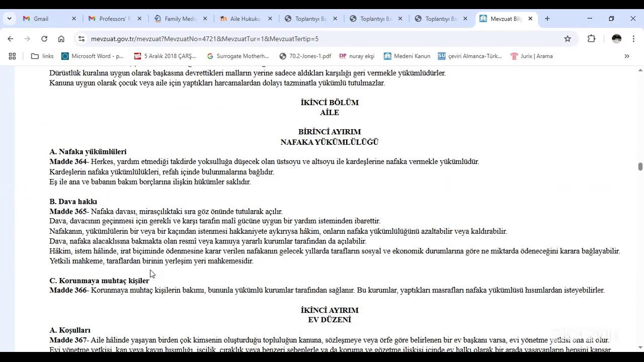
Task: Open the tab search dropdown arrow
Action: pyautogui.click(x=9, y=19)
